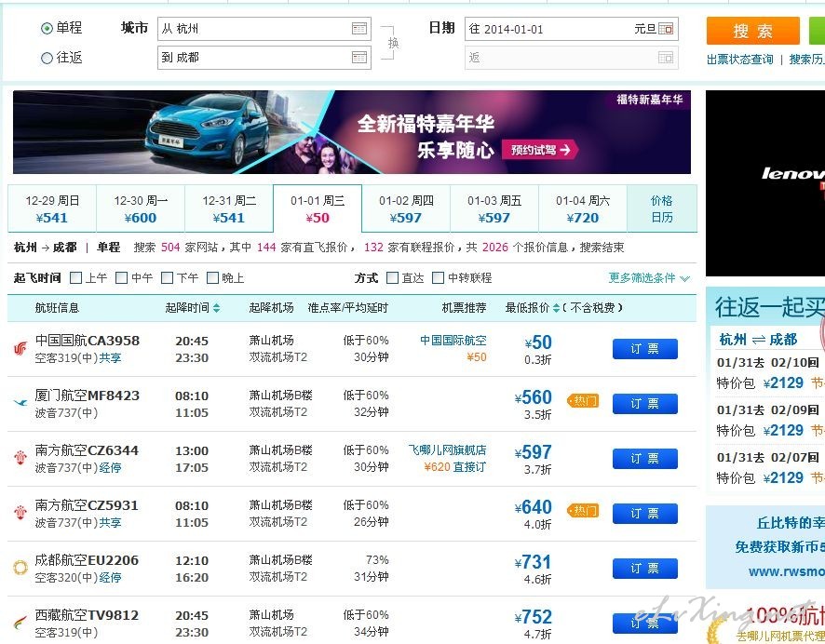Open calendar icon in return date field
The width and height of the screenshot is (825, 644).
666,58
